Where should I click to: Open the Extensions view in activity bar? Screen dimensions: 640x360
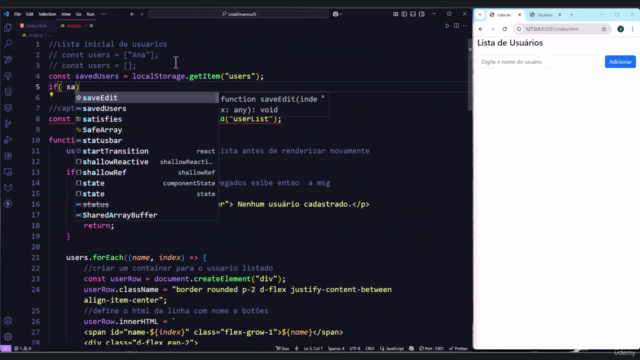point(8,156)
